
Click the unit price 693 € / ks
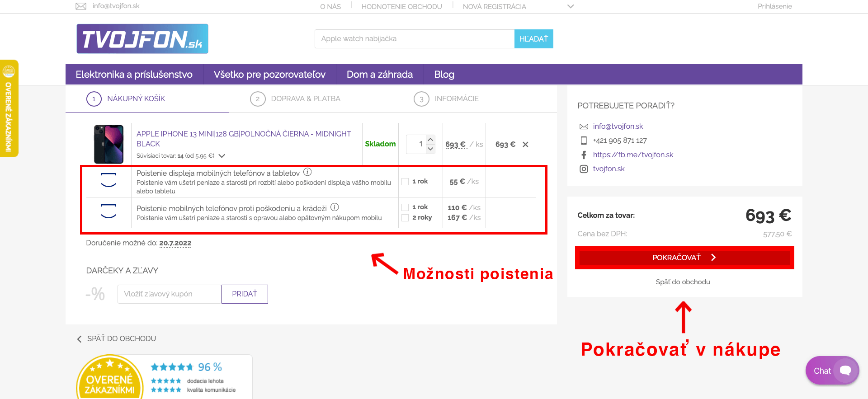tap(464, 145)
